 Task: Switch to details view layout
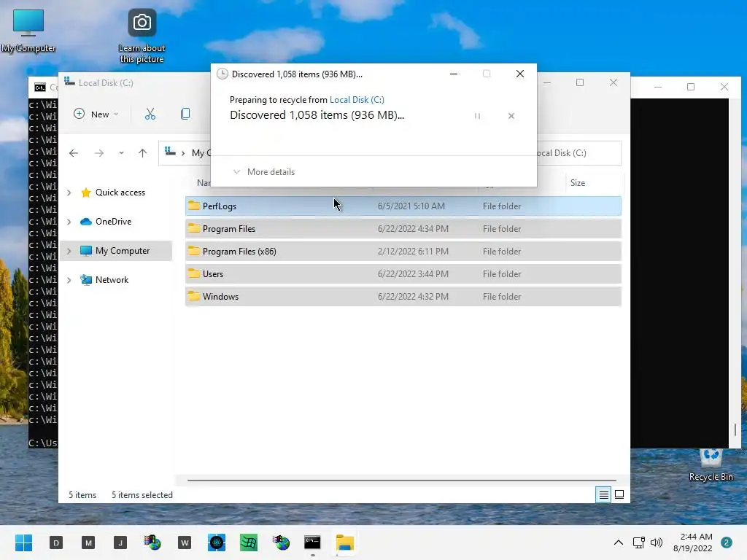[x=603, y=495]
